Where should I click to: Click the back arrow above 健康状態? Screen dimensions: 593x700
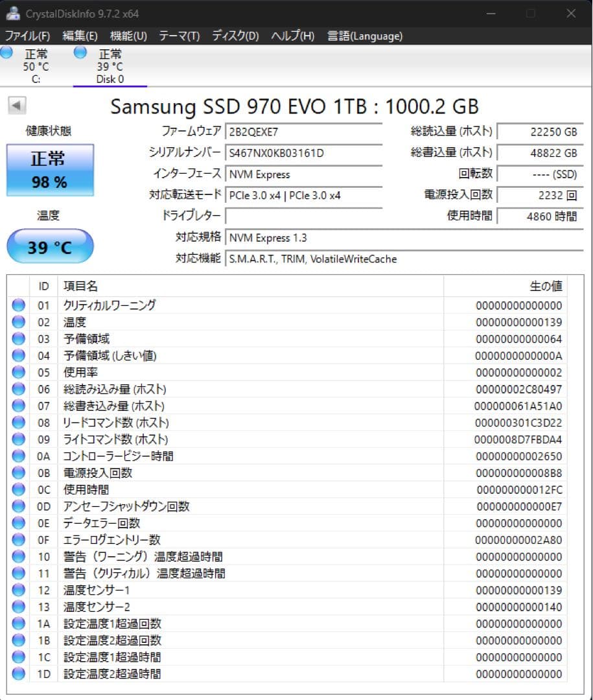pos(16,105)
